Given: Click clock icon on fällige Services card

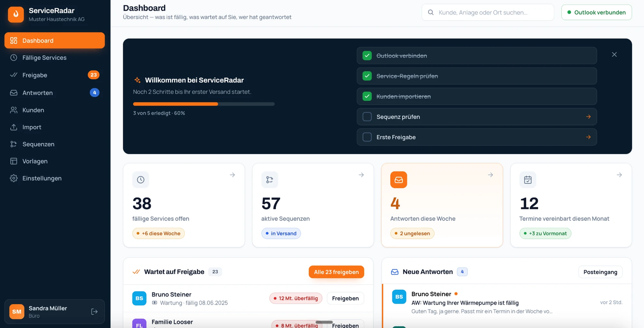Looking at the screenshot, I should [141, 180].
